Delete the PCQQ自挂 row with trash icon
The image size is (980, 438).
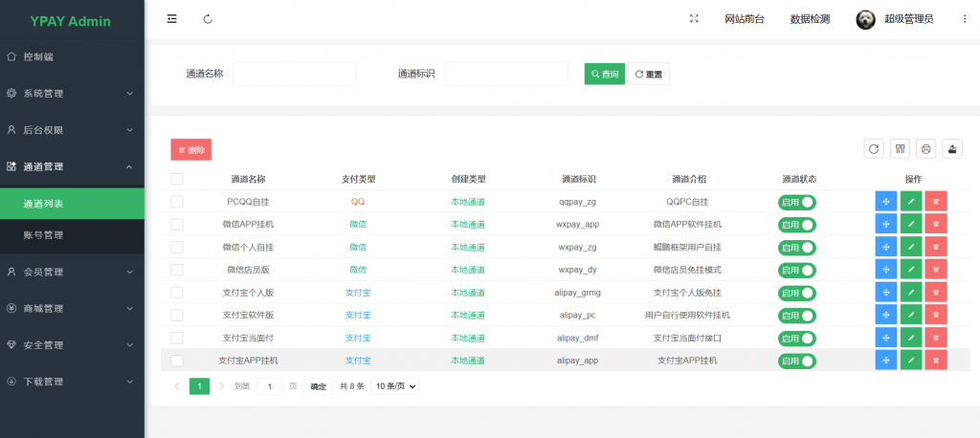pyautogui.click(x=936, y=202)
